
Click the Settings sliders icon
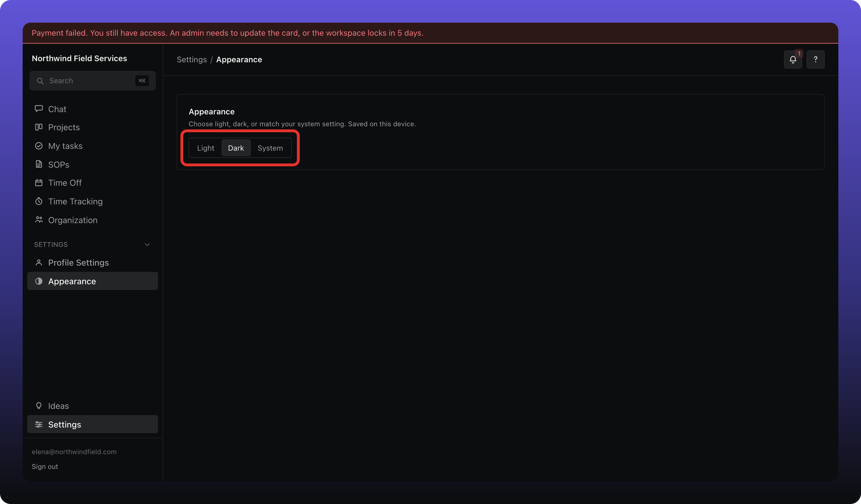(39, 424)
